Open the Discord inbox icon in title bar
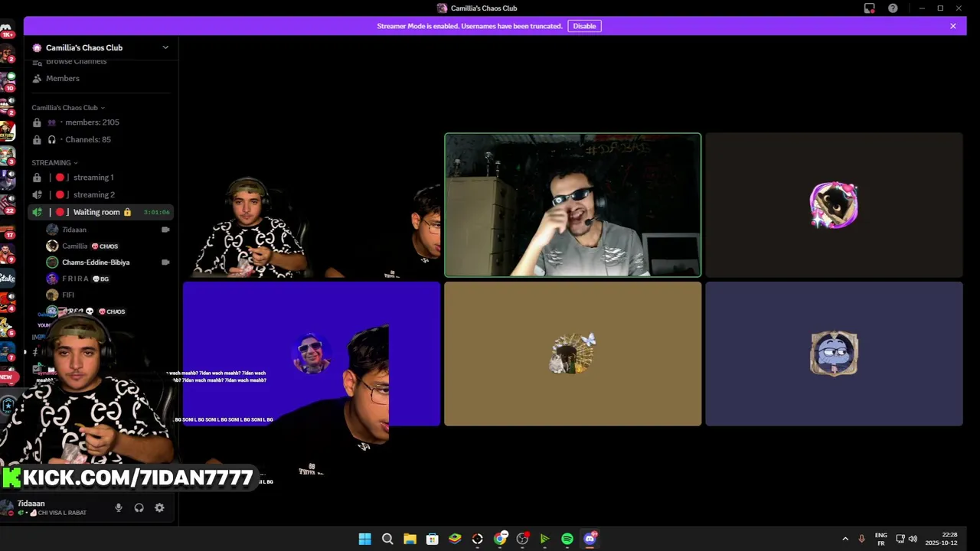 (870, 8)
